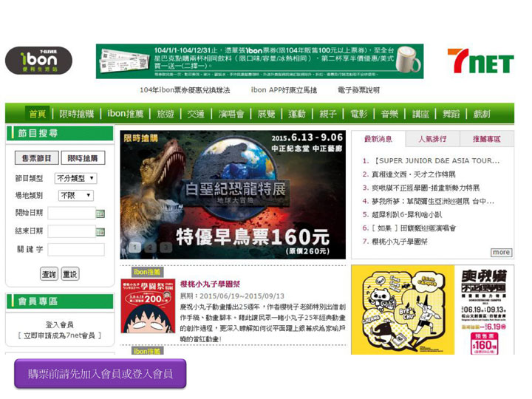Open 交通 category
The height and width of the screenshot is (399, 532).
[196, 114]
